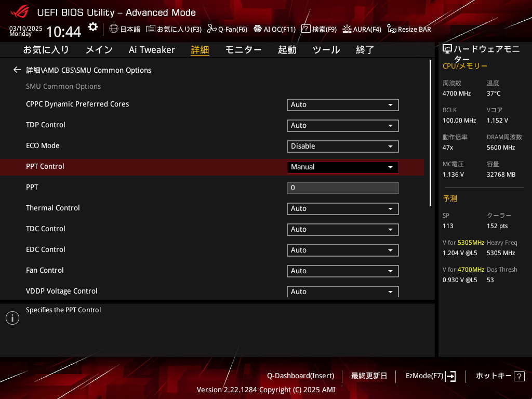Toggle Resize BAR icon
The image size is (532, 399).
click(x=392, y=29)
